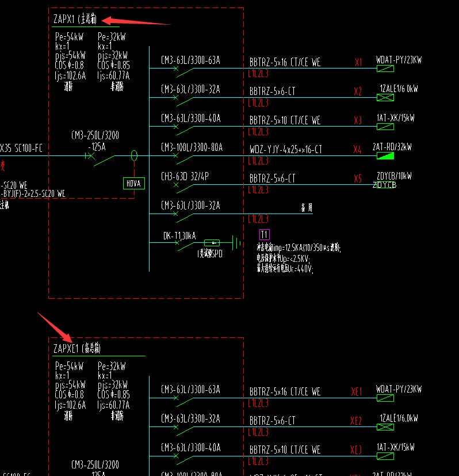Screen dimensions: 459x476
Task: Pick the red XE3 circuit label
Action: (x=356, y=450)
